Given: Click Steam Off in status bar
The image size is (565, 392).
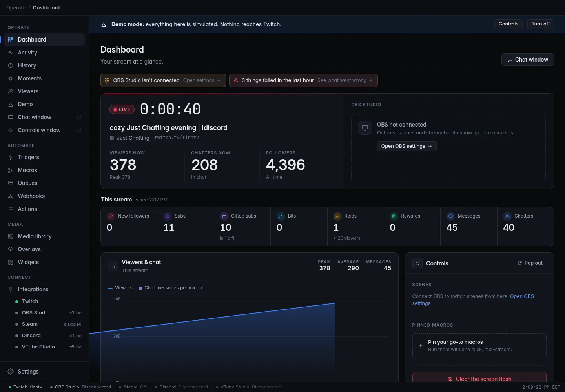Looking at the screenshot, I should click(x=133, y=387).
